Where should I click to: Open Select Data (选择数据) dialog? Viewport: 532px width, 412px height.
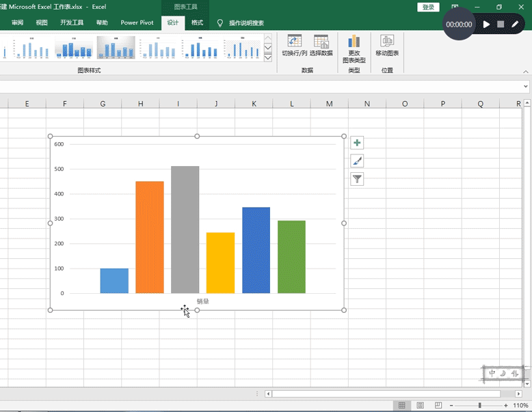[x=321, y=45]
